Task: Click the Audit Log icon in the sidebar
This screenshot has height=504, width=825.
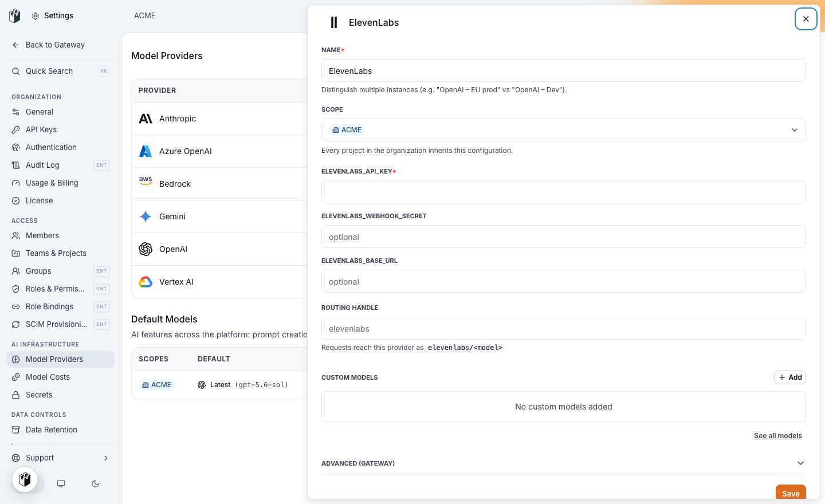Action: pyautogui.click(x=16, y=165)
